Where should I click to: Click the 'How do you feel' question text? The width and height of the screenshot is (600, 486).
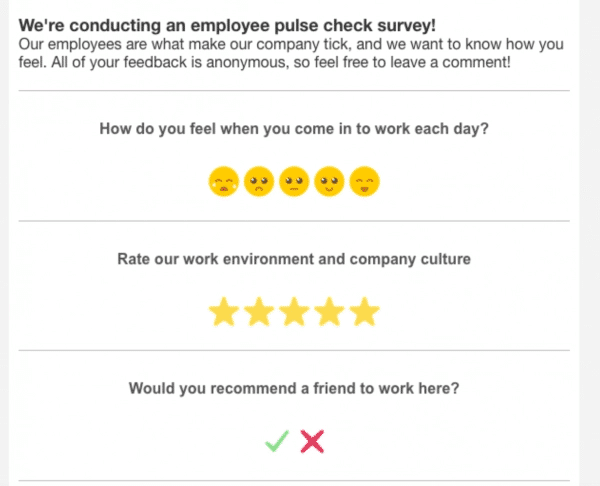coord(294,129)
